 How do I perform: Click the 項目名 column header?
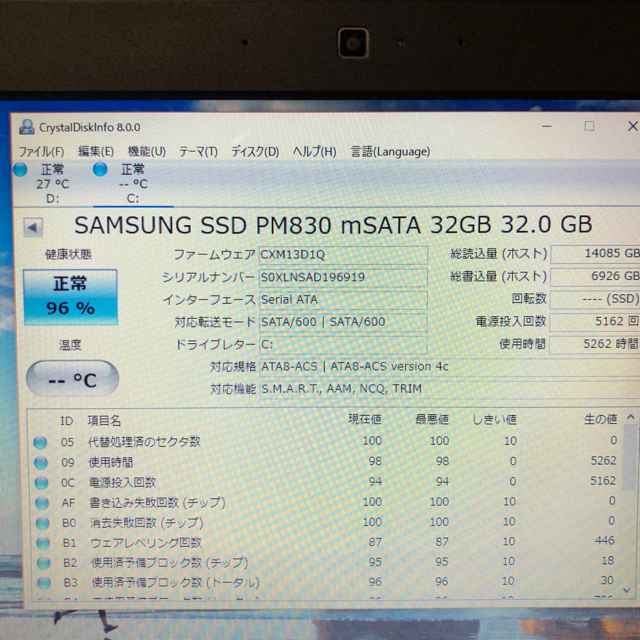pos(104,420)
